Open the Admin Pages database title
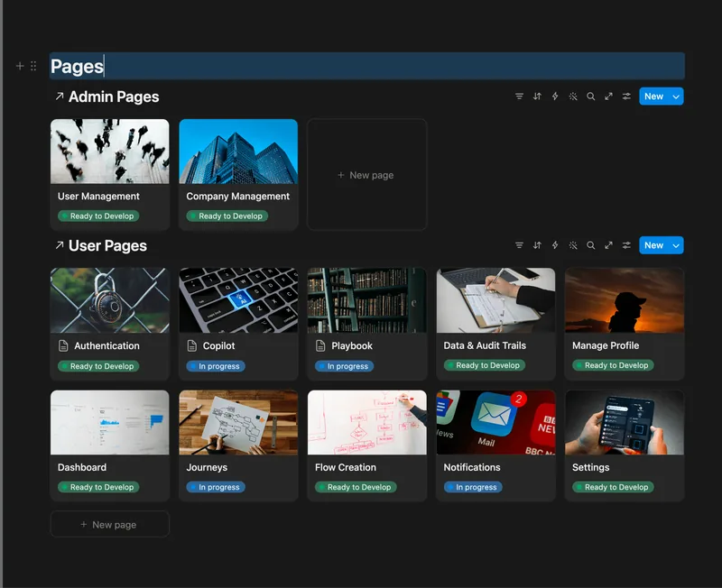This screenshot has height=588, width=722. click(x=114, y=96)
